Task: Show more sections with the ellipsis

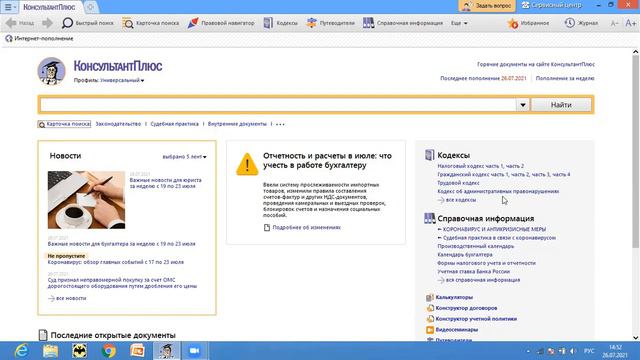Action: 280,124
